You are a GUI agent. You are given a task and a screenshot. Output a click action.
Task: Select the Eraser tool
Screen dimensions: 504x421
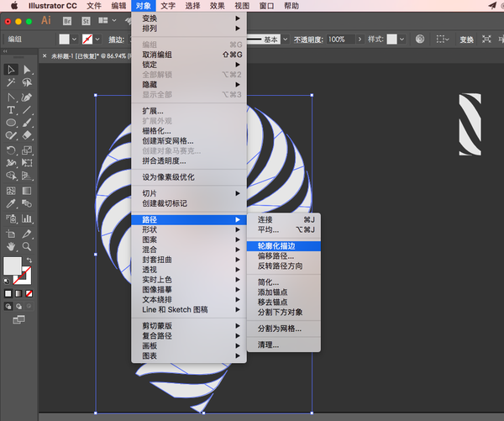pos(27,135)
